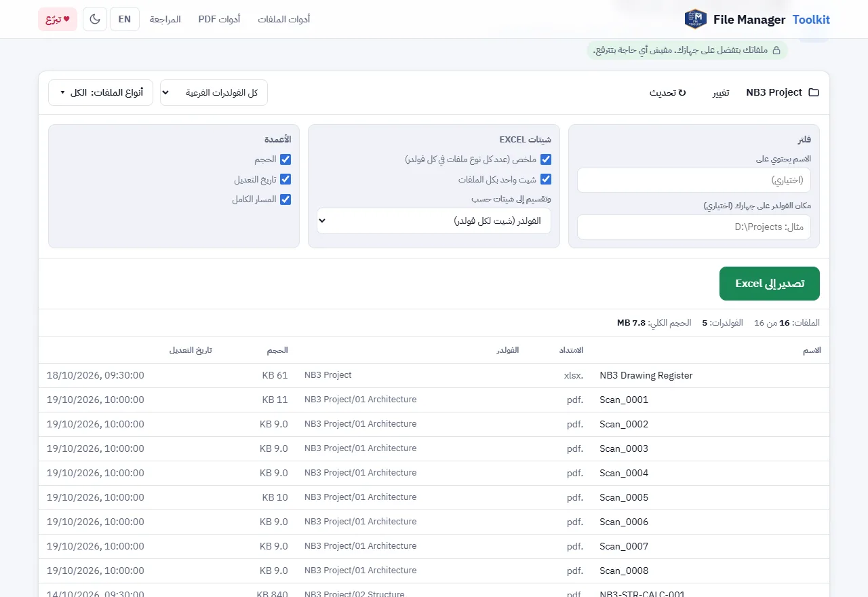This screenshot has width=868, height=597.
Task: Click the الاسم column header
Action: click(x=812, y=350)
